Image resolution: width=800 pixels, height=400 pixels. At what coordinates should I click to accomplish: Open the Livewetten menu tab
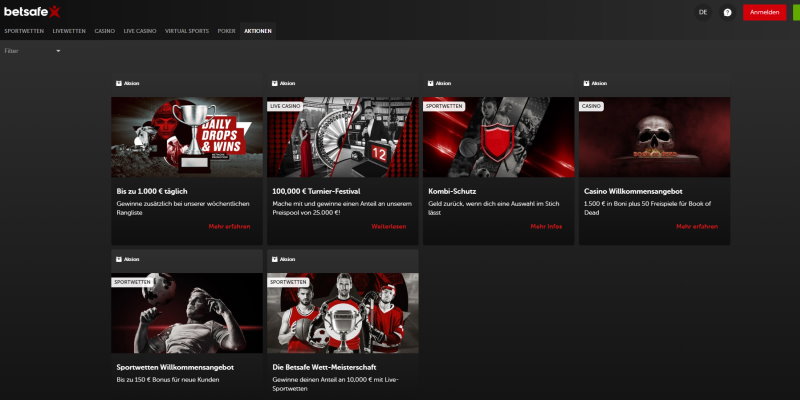coord(69,31)
